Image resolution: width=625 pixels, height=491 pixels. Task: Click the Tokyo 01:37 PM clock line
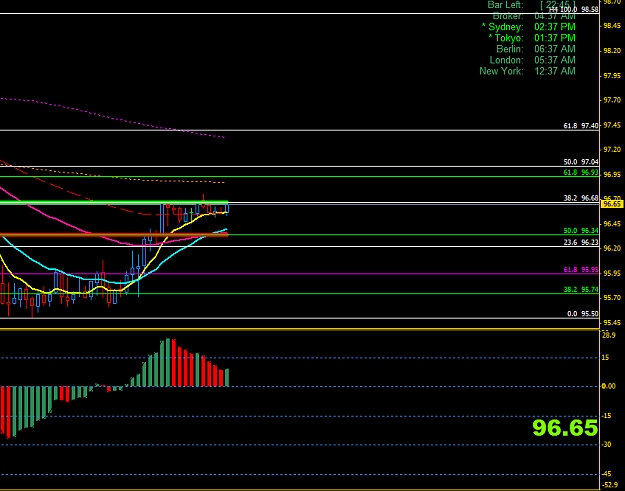point(532,38)
